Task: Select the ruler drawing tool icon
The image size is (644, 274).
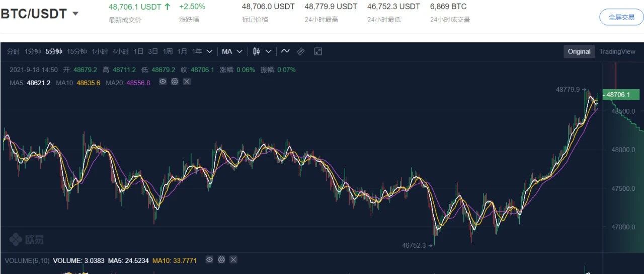Action: (x=300, y=51)
